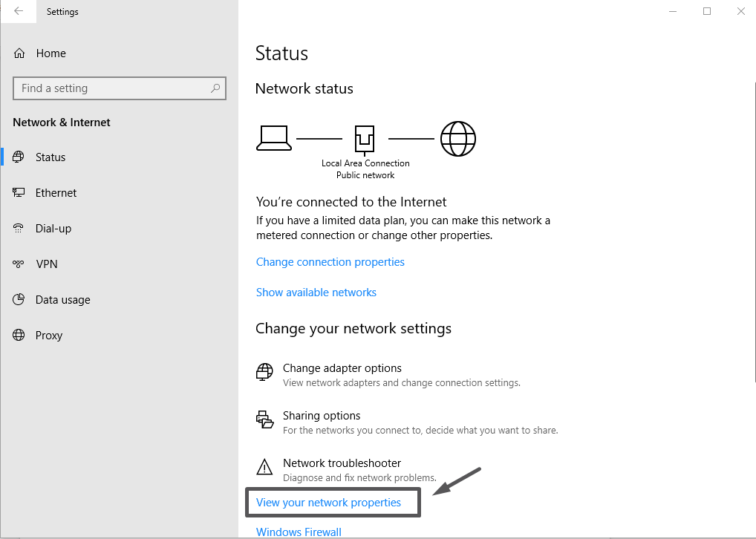Click the VPN icon in sidebar
Screen dimensions: 756x539
pyautogui.click(x=19, y=264)
